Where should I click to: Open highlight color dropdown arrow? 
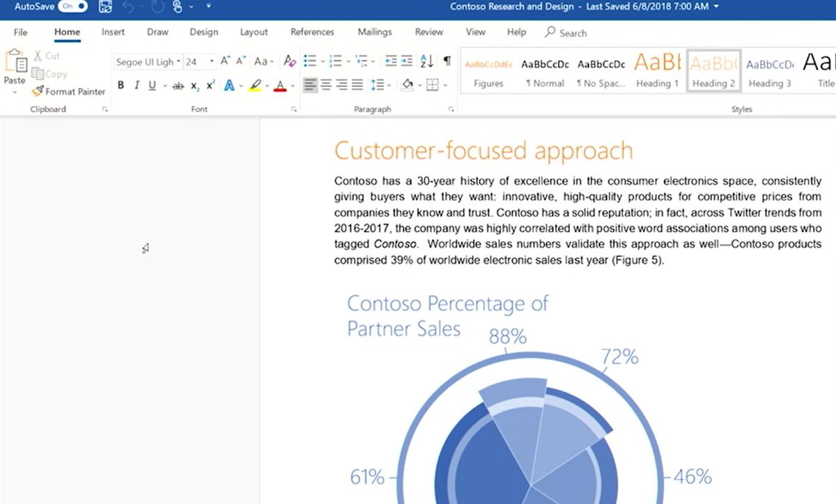268,86
